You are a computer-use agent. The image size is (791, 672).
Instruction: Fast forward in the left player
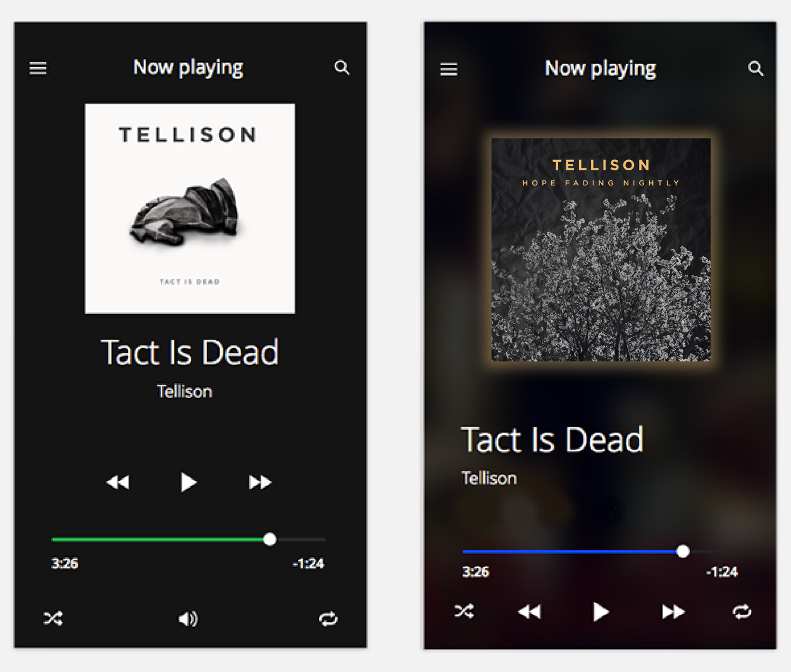(260, 482)
